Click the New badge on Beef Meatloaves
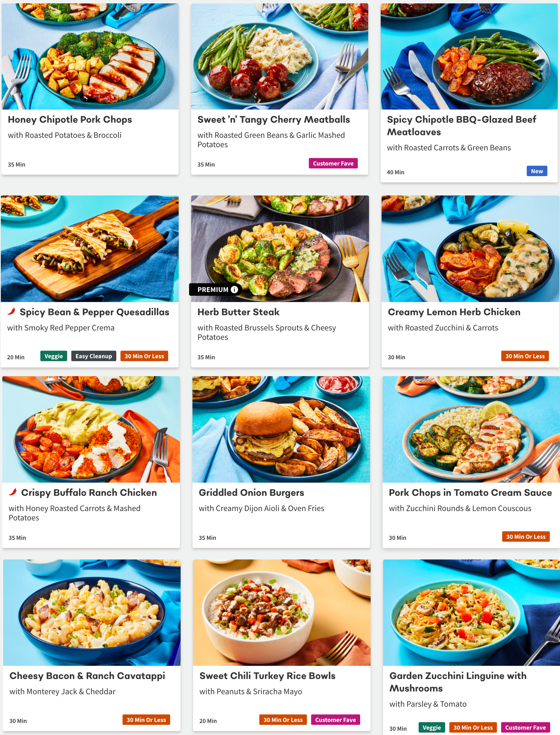This screenshot has height=735, width=560. tap(537, 171)
